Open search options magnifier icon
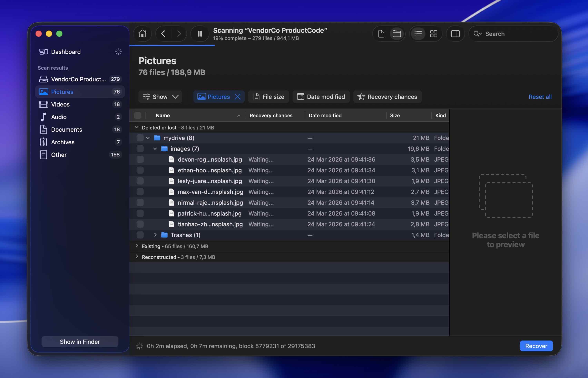The width and height of the screenshot is (588, 378). (x=477, y=34)
